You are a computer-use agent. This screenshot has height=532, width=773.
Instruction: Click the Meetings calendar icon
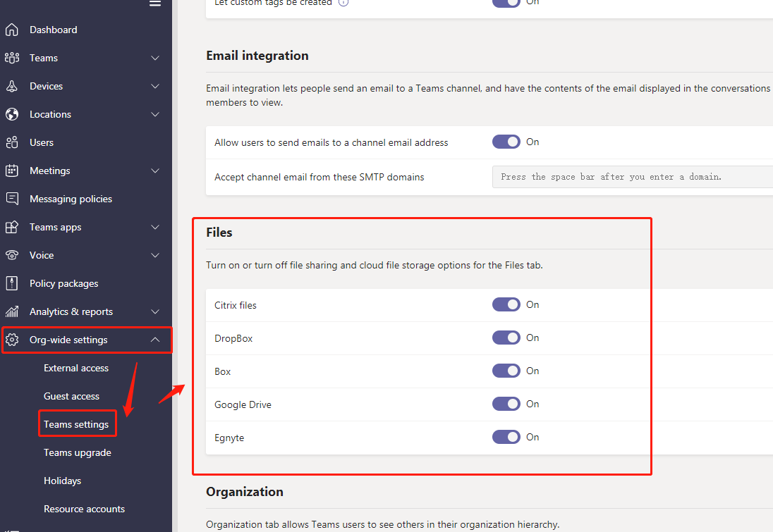tap(12, 171)
